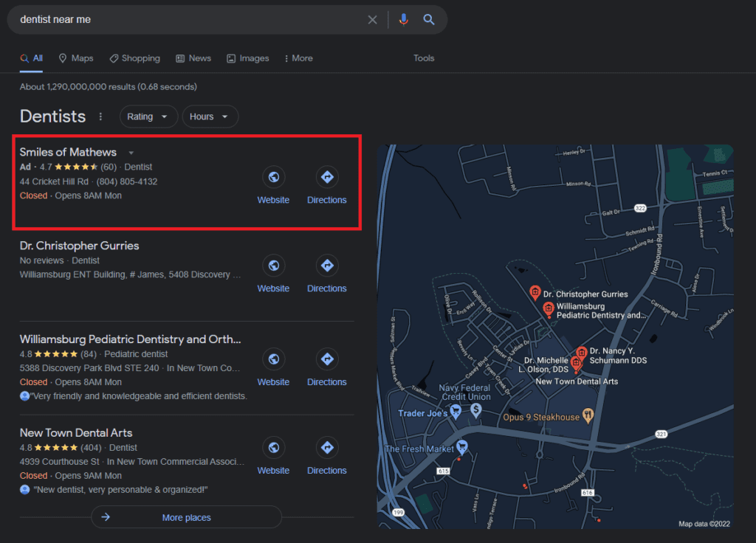This screenshot has width=756, height=543.
Task: Open Williamsburg Pediatric Dentistry and Orth... listing
Action: [x=130, y=339]
